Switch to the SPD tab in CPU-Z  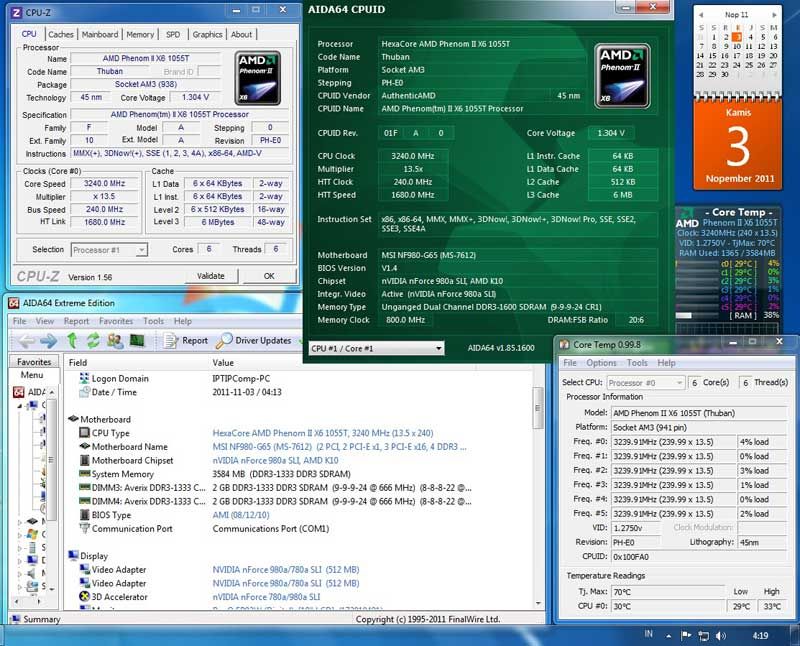173,34
